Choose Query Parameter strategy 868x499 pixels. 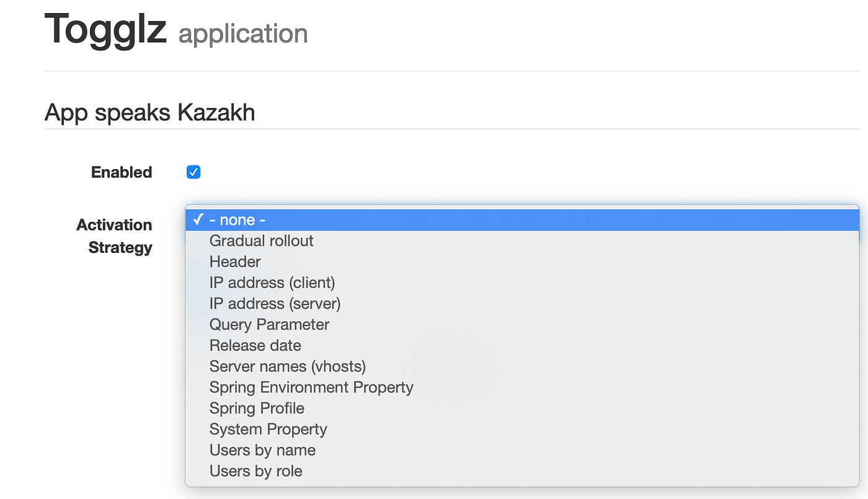(522, 325)
